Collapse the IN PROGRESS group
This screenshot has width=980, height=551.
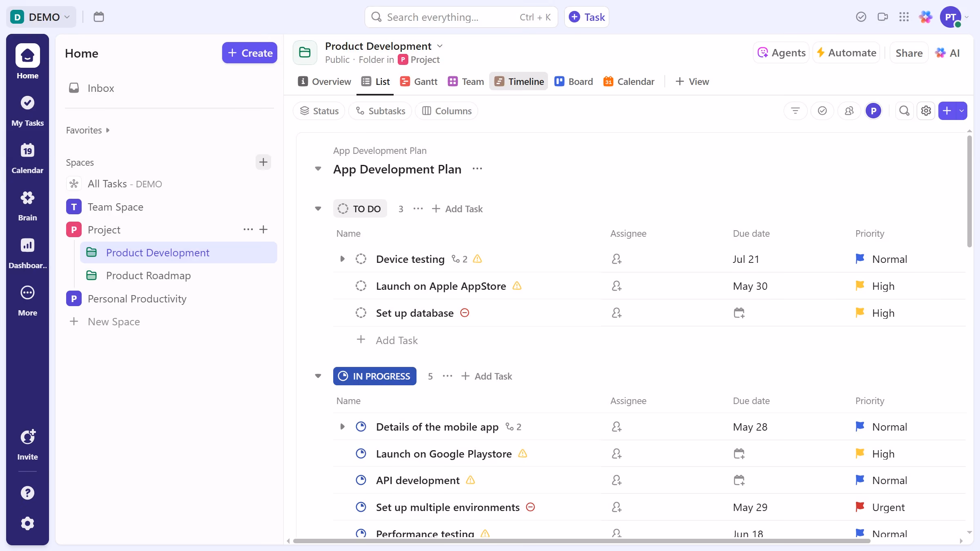(318, 376)
